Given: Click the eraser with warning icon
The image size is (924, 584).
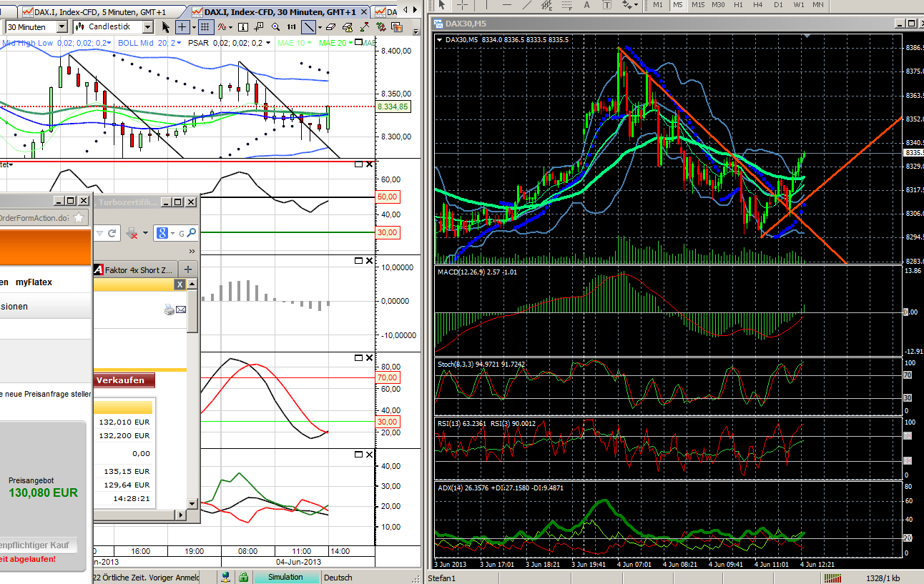Looking at the screenshot, I should 348,27.
